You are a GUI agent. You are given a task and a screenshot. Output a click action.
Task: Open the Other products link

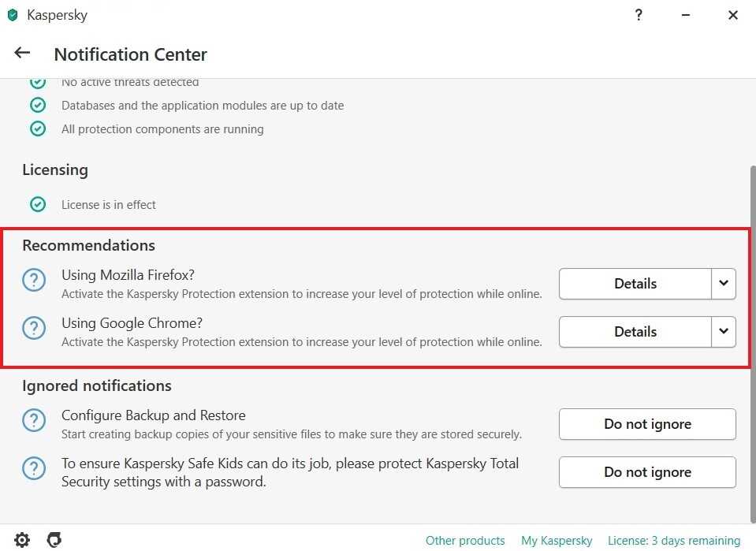coord(465,541)
